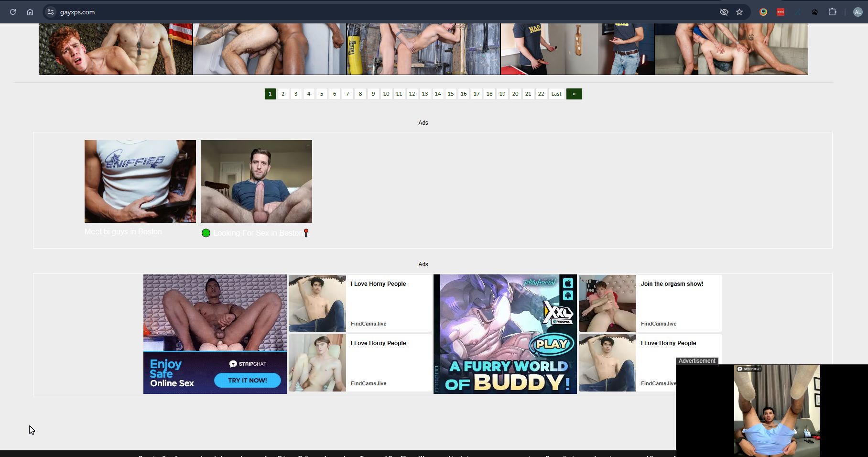Click the Apple icon in the furry game ad
868x457 pixels.
[x=568, y=283]
